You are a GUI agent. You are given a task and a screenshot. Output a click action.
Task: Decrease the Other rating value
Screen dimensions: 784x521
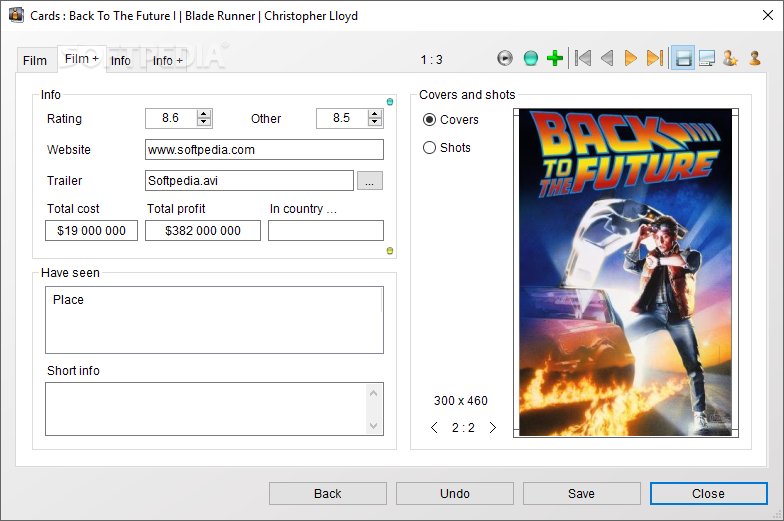(374, 122)
